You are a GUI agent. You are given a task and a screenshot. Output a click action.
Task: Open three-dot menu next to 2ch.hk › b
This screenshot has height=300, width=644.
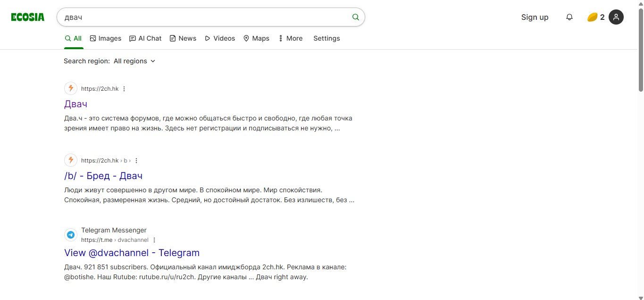[x=136, y=161]
